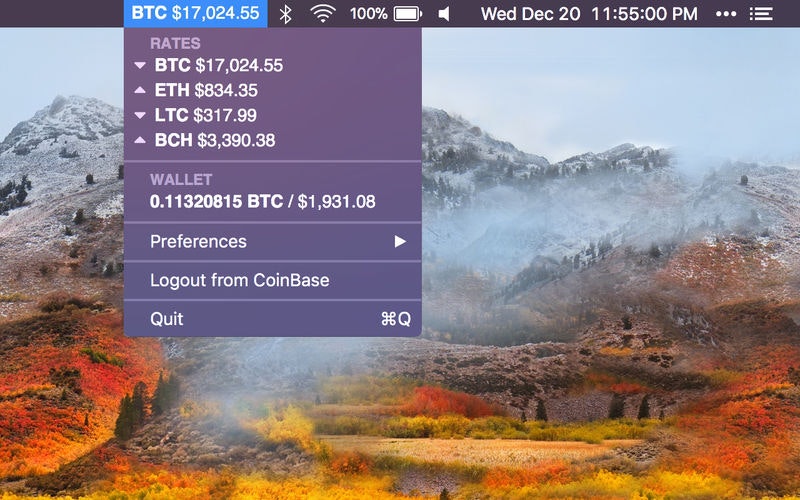Click the up arrow beside BCH rate

pyautogui.click(x=140, y=140)
